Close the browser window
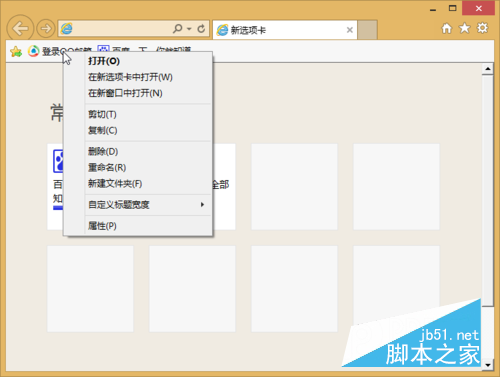The width and height of the screenshot is (500, 377). [479, 8]
